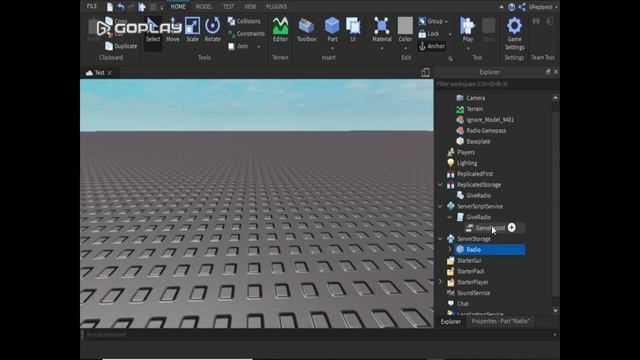Expand the StarterPlayer node
Screen dimensions: 640x360
(x=440, y=282)
